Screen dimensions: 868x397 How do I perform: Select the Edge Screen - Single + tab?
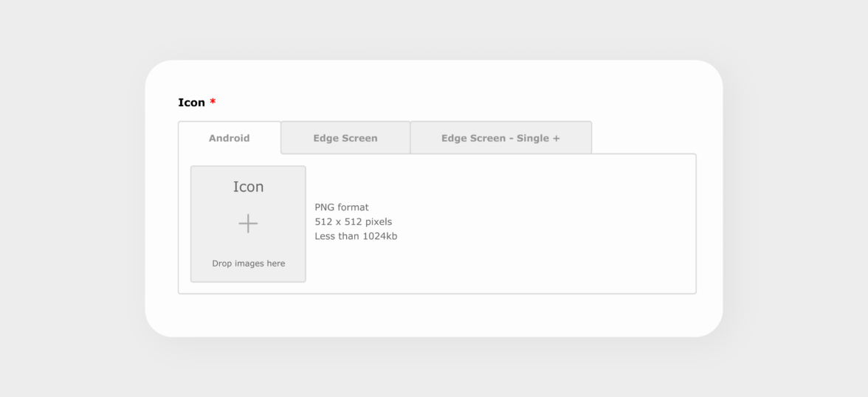(x=500, y=138)
